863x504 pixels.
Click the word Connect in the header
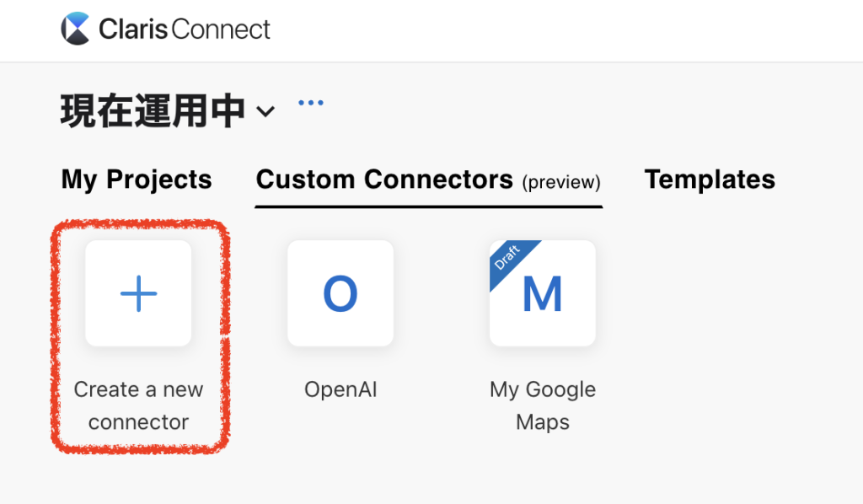221,29
